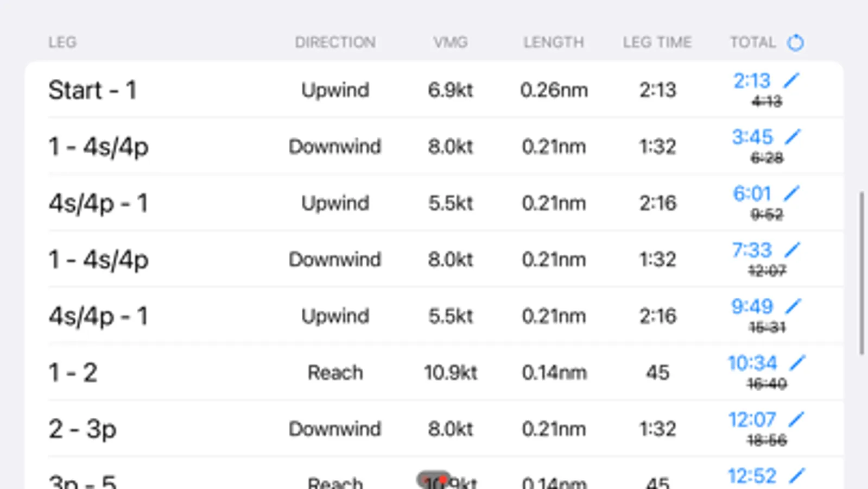Click the reset icon beside TOTAL header
The height and width of the screenshot is (489, 868).
(795, 42)
